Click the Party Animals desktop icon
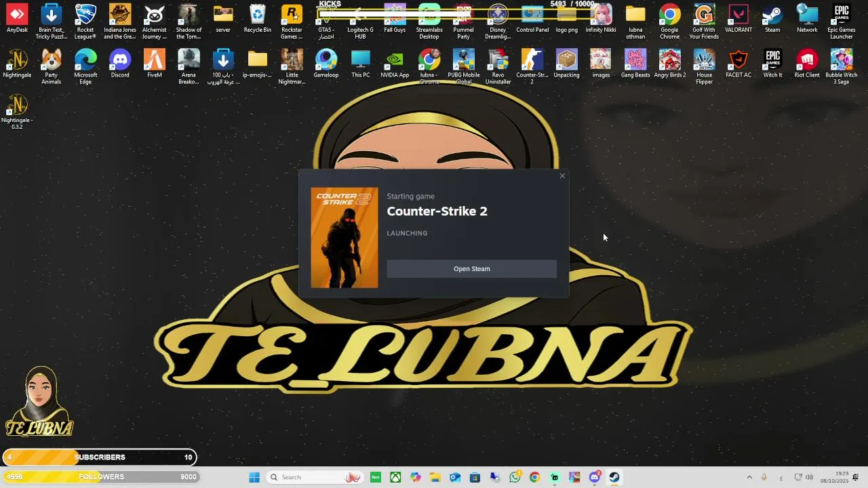 coord(52,67)
